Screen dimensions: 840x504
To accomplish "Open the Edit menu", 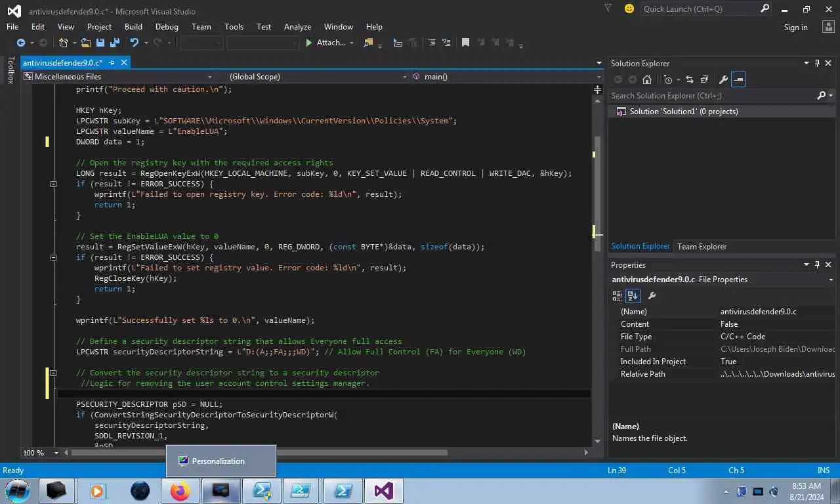I will click(38, 27).
